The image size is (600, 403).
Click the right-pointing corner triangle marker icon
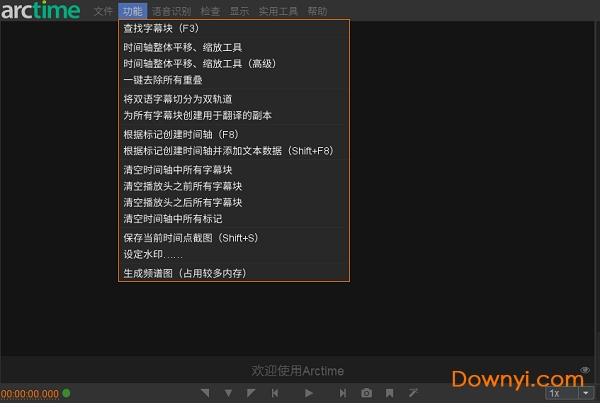point(251,393)
